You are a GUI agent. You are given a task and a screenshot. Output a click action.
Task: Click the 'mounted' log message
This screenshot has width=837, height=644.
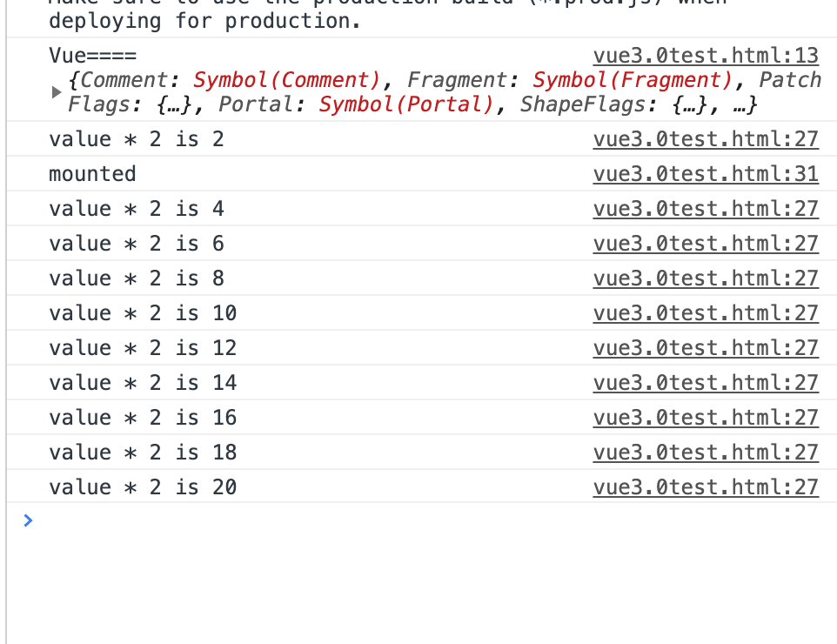[x=92, y=173]
